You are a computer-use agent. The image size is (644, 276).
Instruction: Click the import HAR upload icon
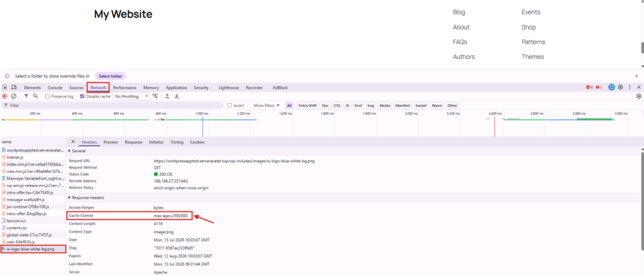[x=167, y=96]
